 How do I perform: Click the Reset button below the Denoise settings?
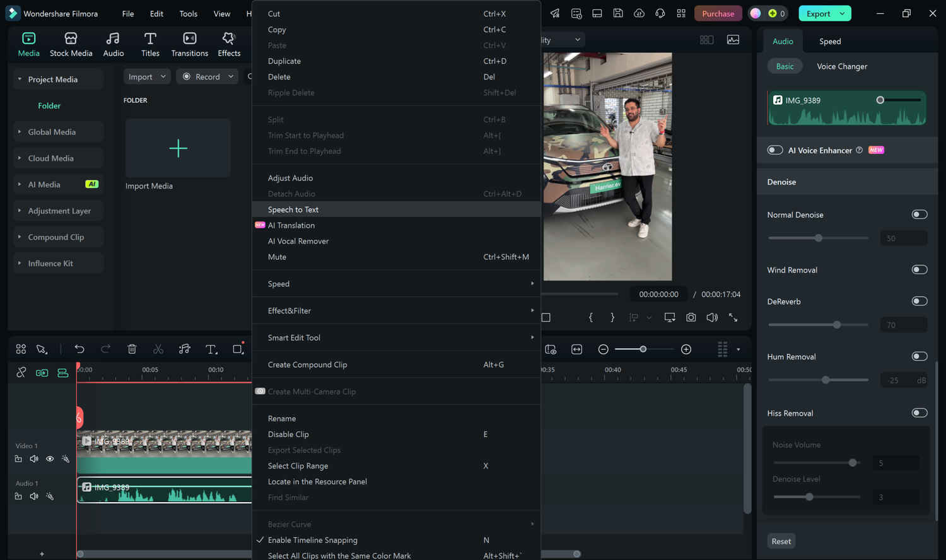[781, 540]
